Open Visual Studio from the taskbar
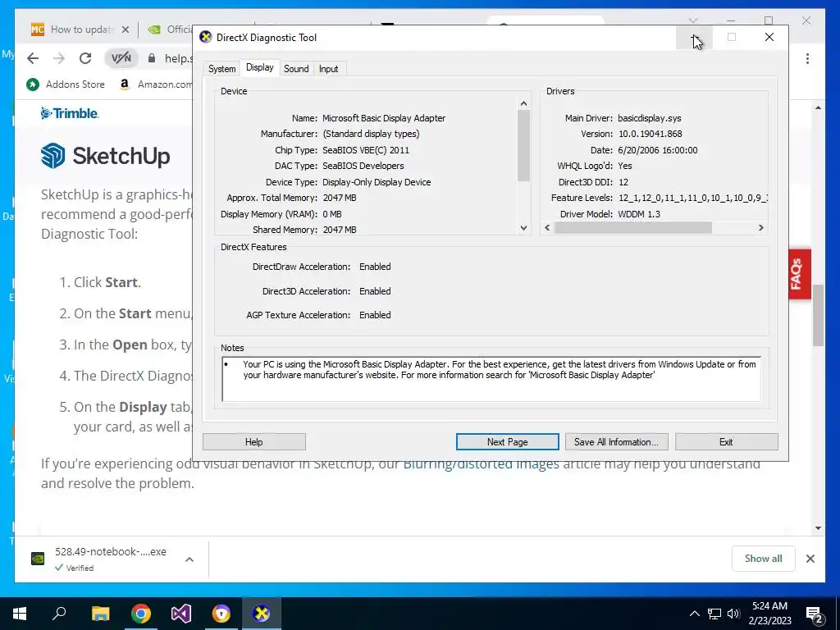This screenshot has height=630, width=840. 181,614
